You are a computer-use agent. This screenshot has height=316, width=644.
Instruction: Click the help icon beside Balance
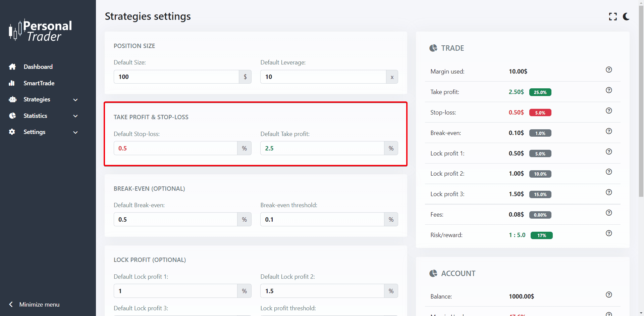point(609,295)
